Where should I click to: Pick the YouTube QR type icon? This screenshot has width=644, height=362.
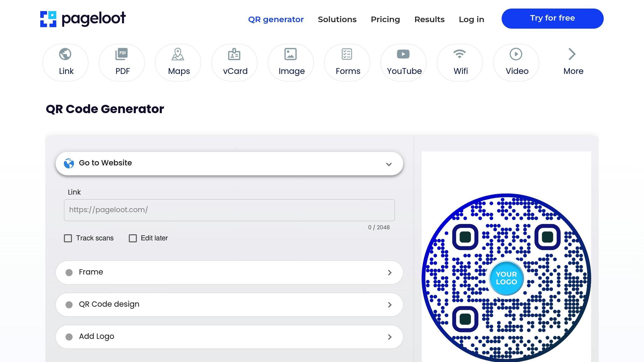(403, 55)
